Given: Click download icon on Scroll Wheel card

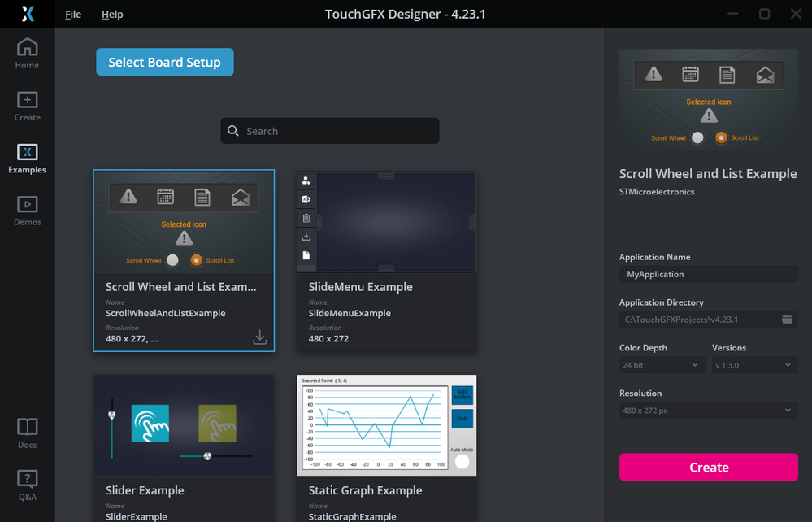Looking at the screenshot, I should click(x=259, y=337).
